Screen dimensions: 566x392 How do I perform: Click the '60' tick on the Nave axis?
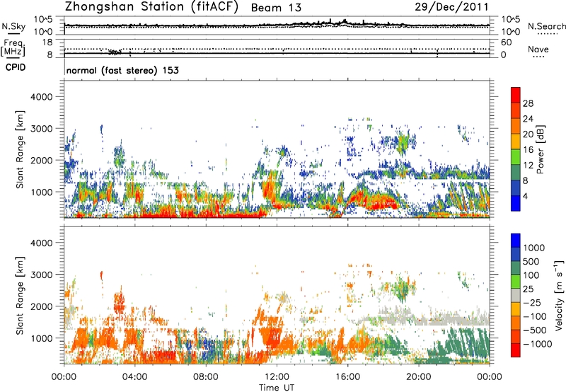point(507,42)
